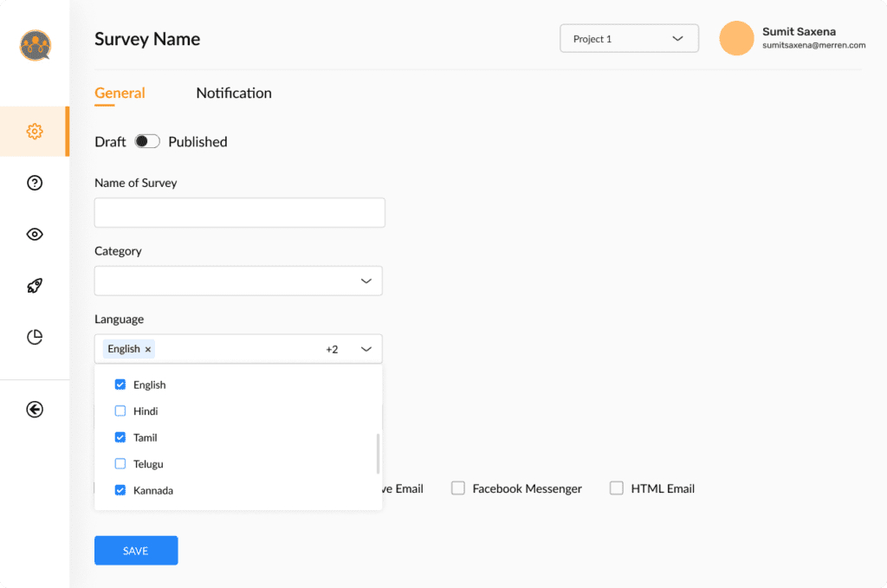Image resolution: width=887 pixels, height=588 pixels.
Task: Open the pie chart reports icon
Action: click(35, 337)
